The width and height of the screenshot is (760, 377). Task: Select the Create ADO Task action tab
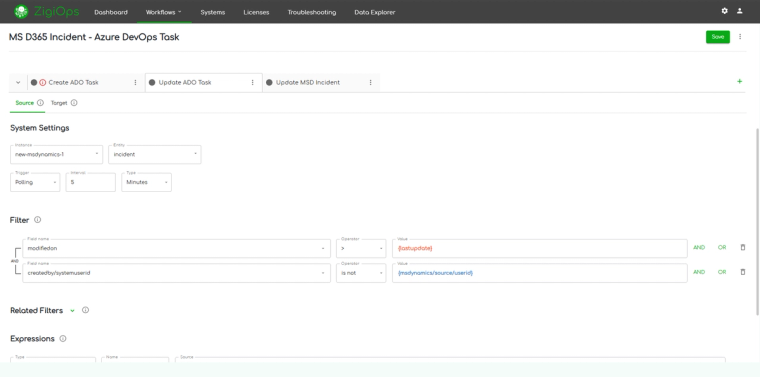point(73,82)
